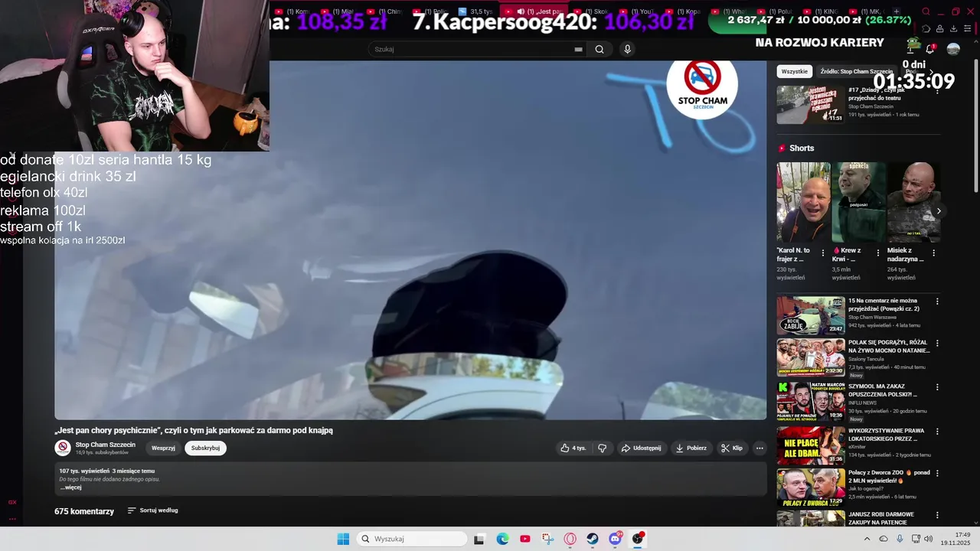Open options menu for 'Karol N.' short

pyautogui.click(x=823, y=253)
